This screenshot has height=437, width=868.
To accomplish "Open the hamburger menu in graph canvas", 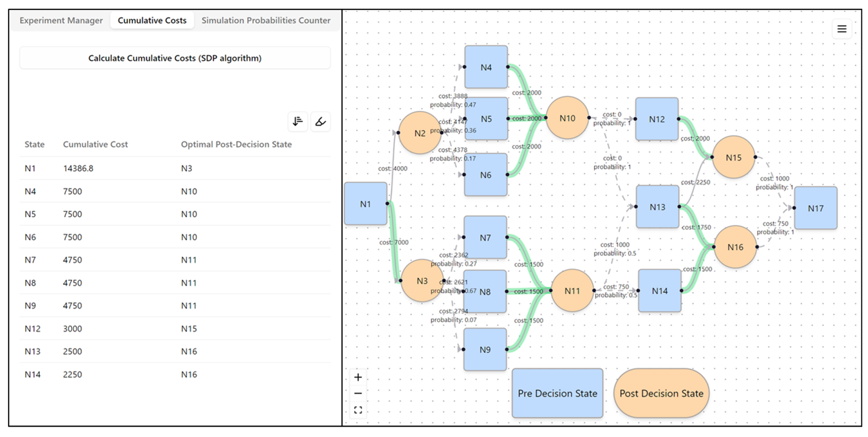I will tap(842, 29).
